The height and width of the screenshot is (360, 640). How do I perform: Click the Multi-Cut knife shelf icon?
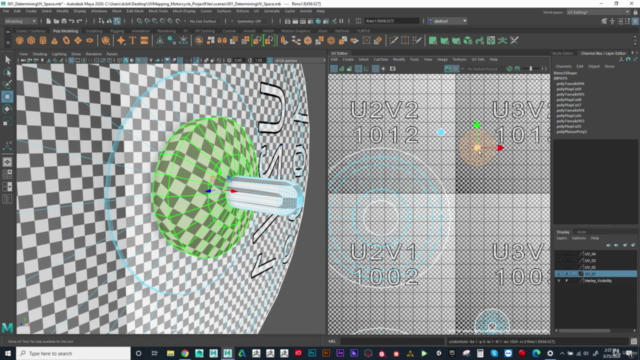393,40
